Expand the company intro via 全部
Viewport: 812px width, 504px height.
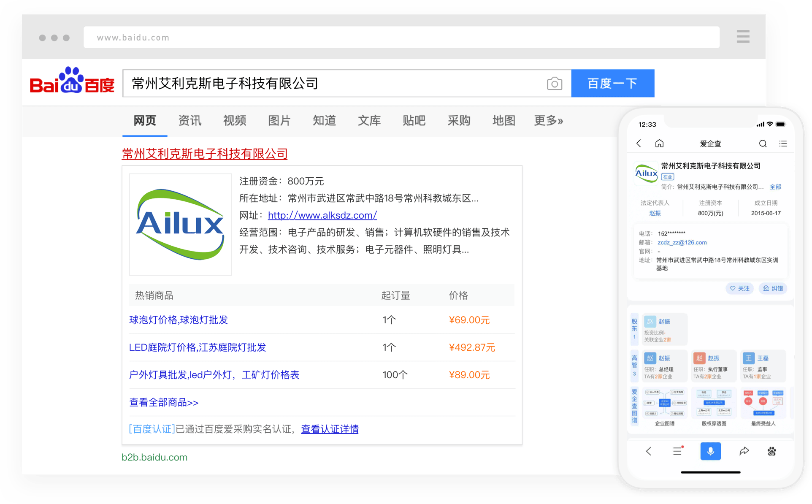click(x=775, y=187)
